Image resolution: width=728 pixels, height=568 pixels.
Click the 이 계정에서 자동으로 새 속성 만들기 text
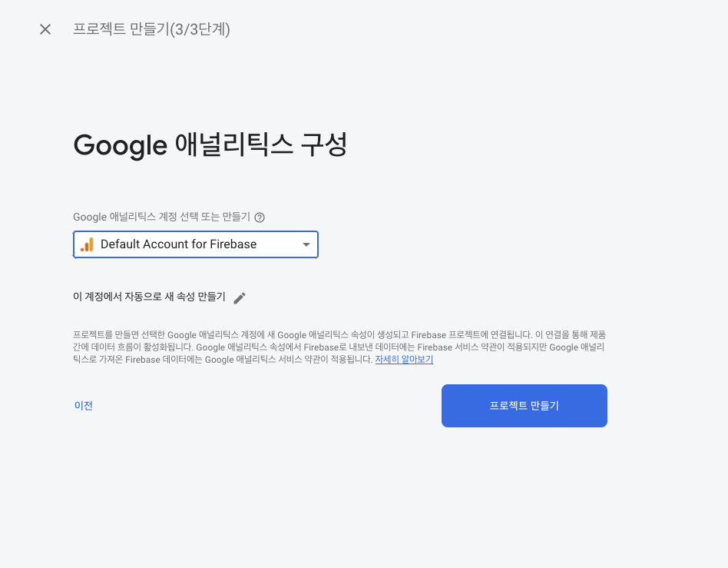pyautogui.click(x=149, y=297)
